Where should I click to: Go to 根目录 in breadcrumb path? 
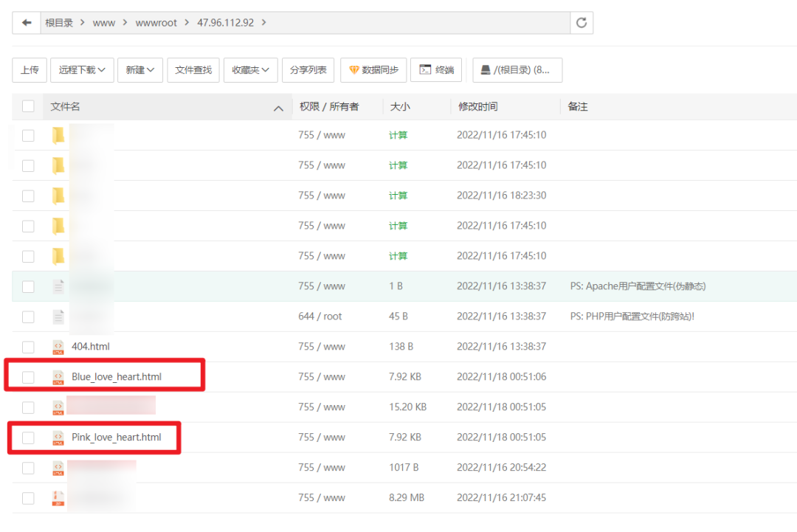point(59,23)
